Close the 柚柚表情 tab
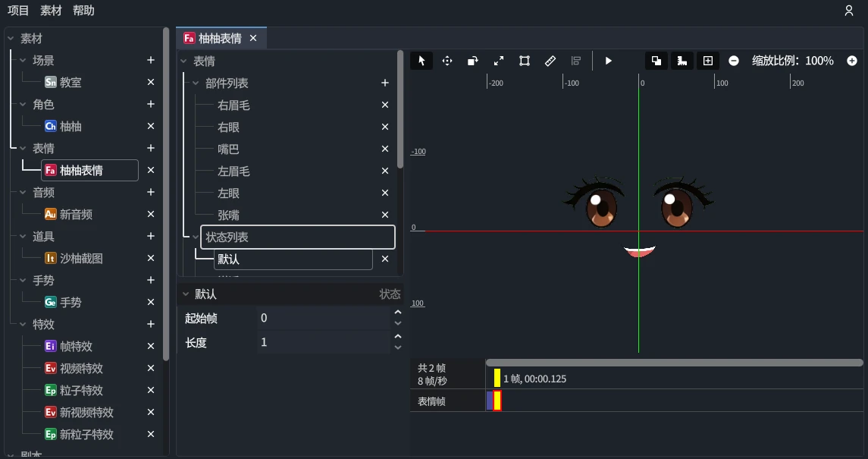Image resolution: width=868 pixels, height=459 pixels. pos(253,38)
